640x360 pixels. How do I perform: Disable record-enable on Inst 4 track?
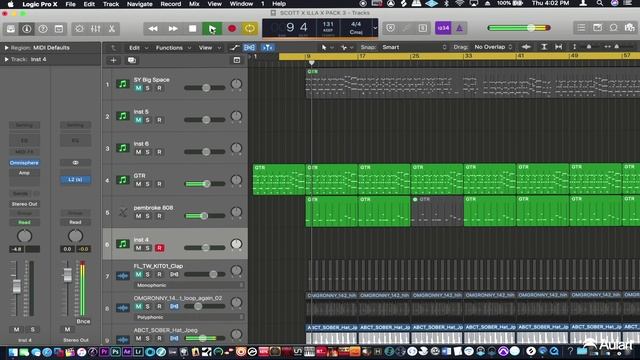coord(160,248)
